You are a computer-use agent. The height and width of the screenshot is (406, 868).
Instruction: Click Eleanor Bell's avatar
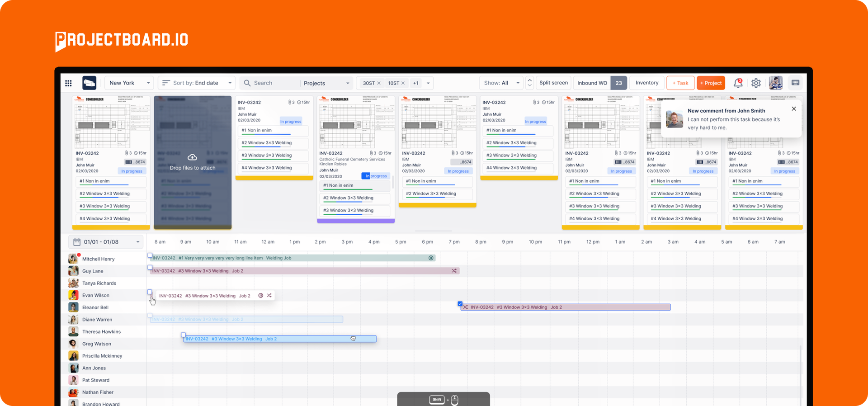[73, 307]
